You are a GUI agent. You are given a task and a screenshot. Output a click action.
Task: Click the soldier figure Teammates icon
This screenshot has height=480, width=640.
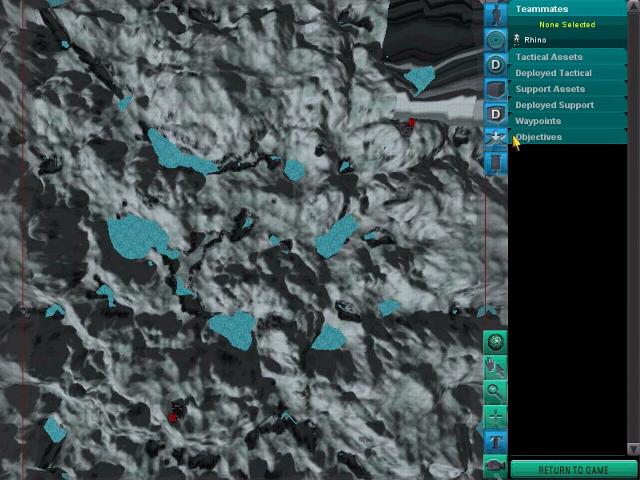pyautogui.click(x=496, y=14)
